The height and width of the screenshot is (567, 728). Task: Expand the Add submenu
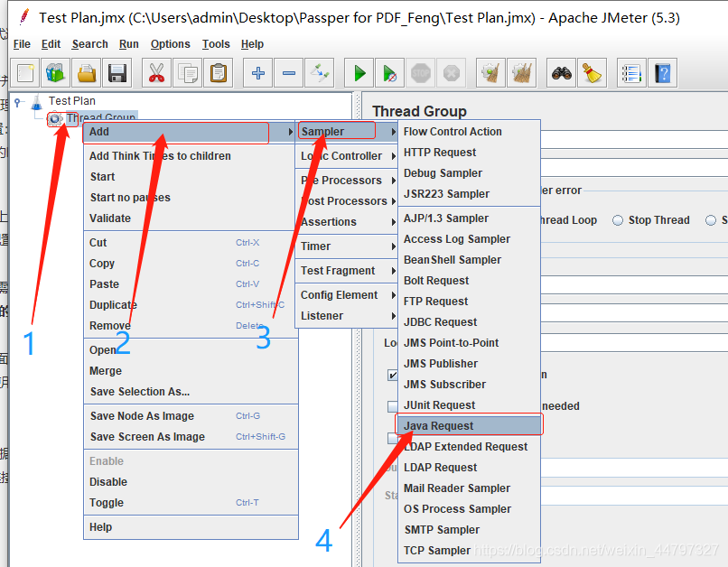[x=189, y=132]
